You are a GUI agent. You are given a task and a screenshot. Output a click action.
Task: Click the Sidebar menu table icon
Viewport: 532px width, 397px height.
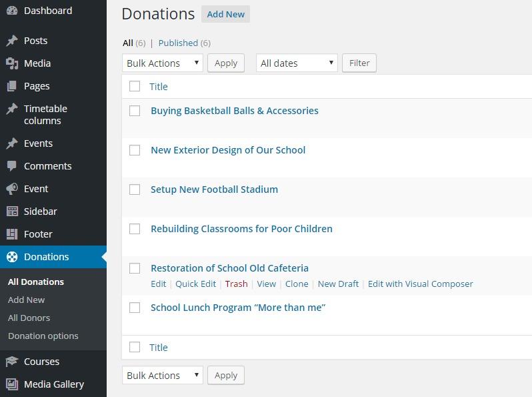12,212
